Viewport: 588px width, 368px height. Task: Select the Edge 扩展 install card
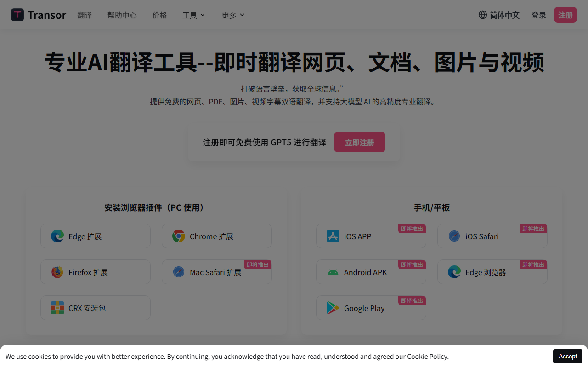96,236
